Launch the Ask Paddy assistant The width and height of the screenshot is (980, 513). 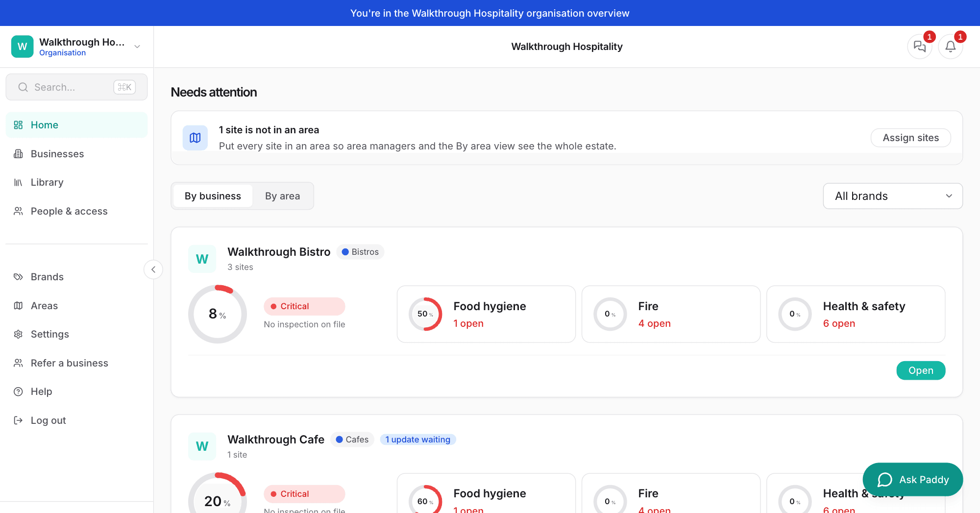[913, 479]
